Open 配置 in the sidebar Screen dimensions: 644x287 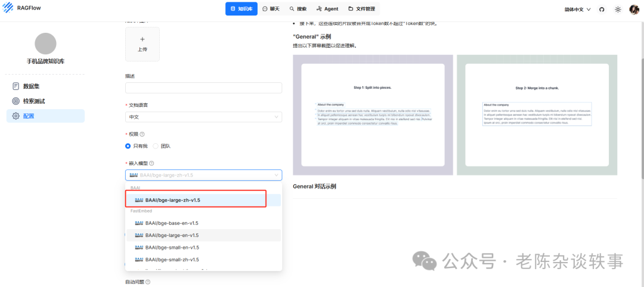click(45, 116)
